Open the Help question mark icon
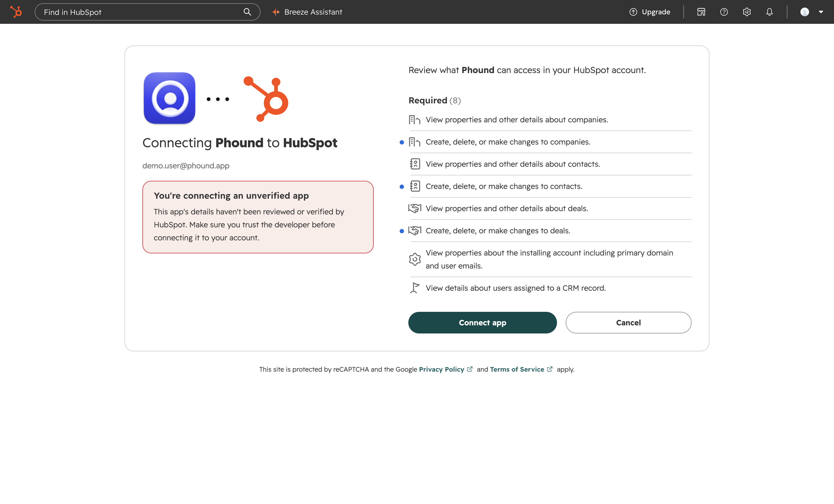Screen dimensions: 834x504 (724, 12)
